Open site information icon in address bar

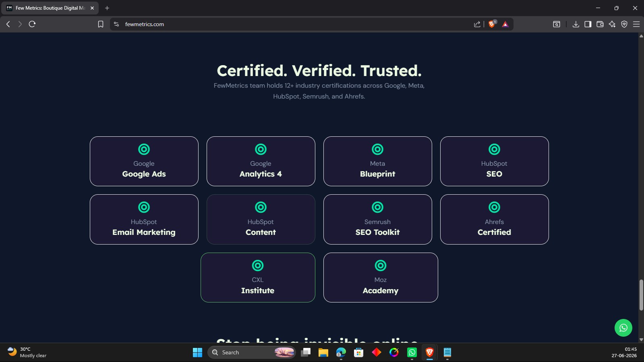click(116, 24)
